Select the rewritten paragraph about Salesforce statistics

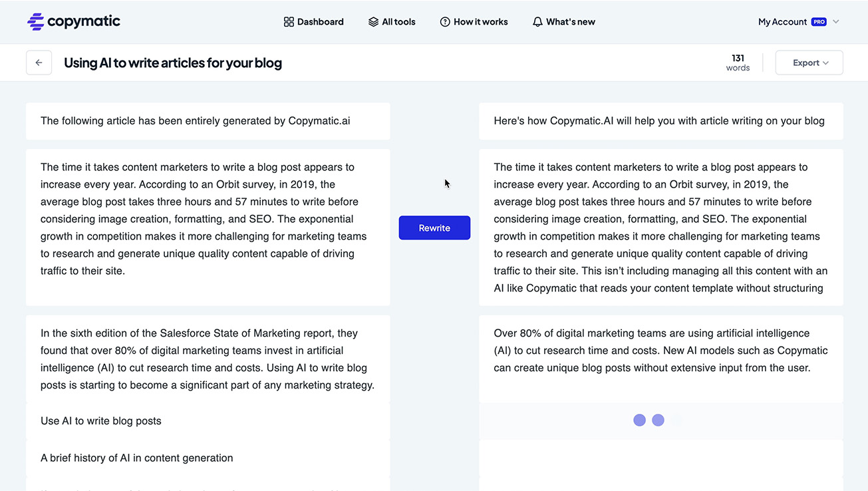pyautogui.click(x=661, y=350)
